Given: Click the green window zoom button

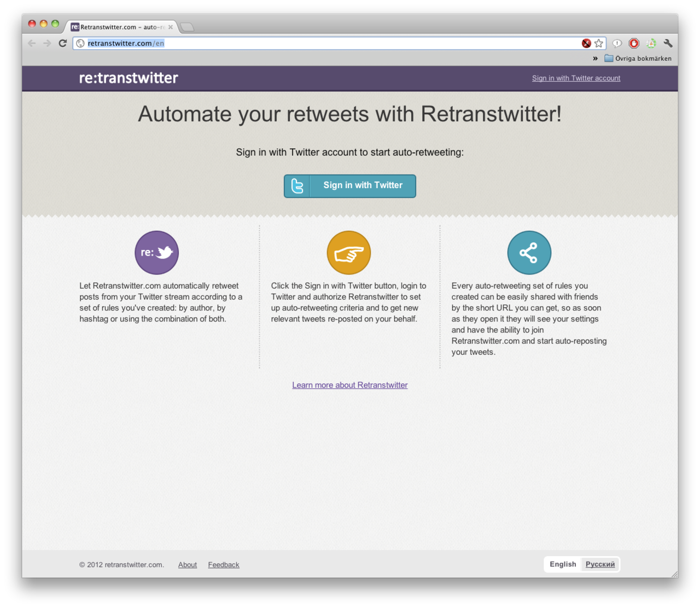Looking at the screenshot, I should 55,24.
